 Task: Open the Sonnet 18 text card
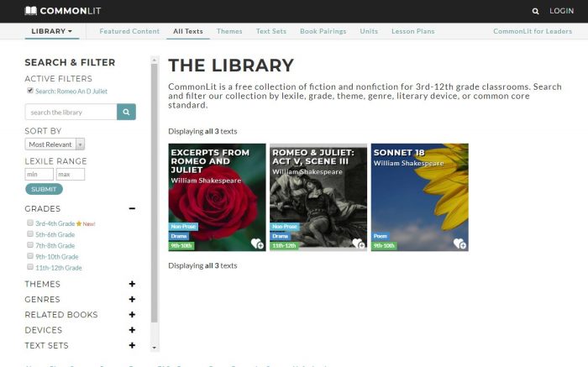pyautogui.click(x=420, y=197)
